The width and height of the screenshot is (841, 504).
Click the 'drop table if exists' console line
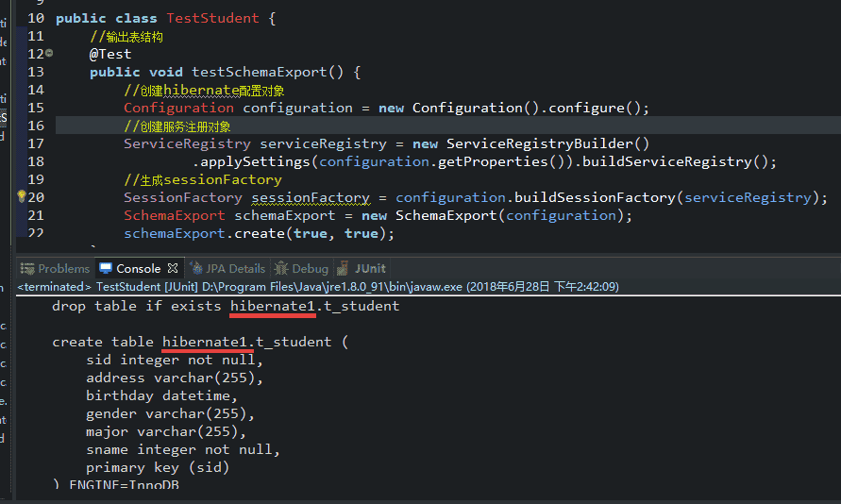[226, 306]
